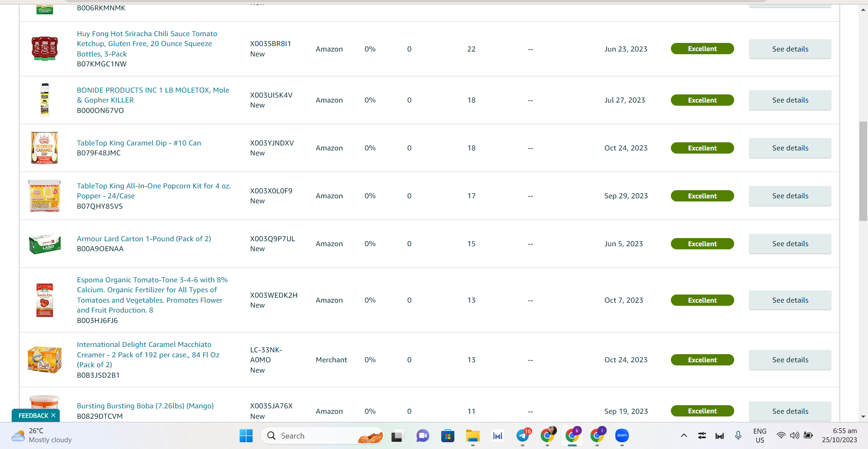The image size is (868, 449).
Task: Click the battery status icon
Action: tap(808, 435)
